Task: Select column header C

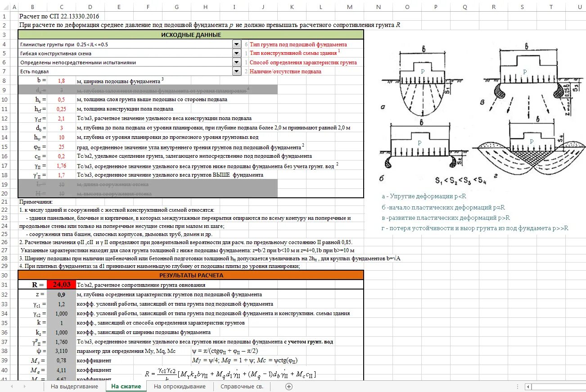Action: pos(61,7)
